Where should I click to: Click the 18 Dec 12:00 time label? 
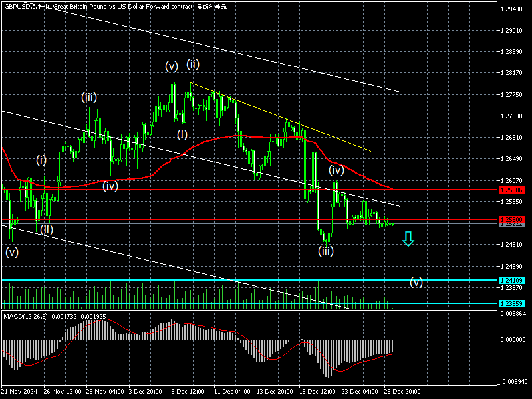pyautogui.click(x=317, y=390)
